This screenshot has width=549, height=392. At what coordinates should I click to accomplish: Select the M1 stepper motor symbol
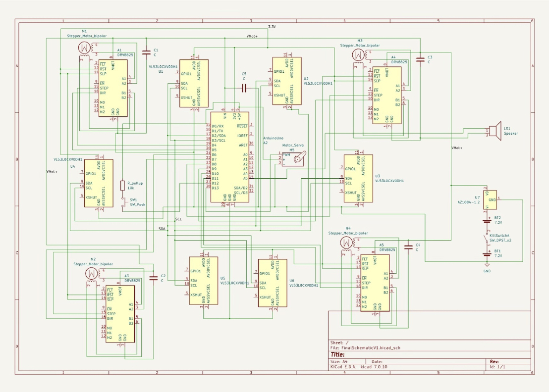pos(85,48)
